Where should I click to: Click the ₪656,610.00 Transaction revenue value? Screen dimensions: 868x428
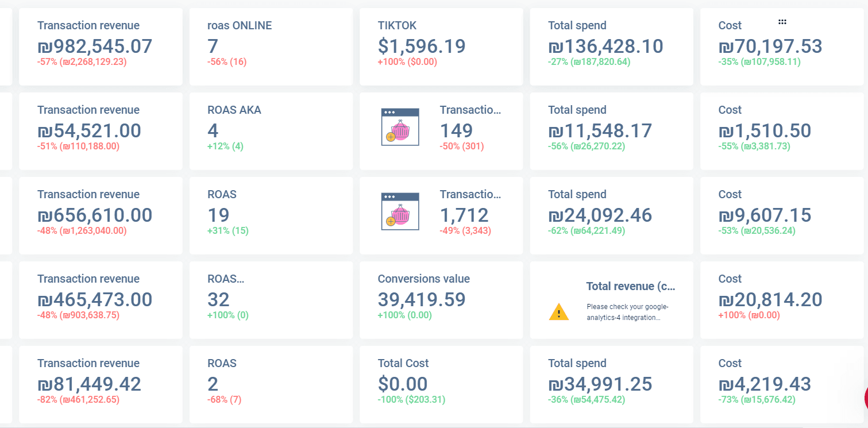pos(95,215)
